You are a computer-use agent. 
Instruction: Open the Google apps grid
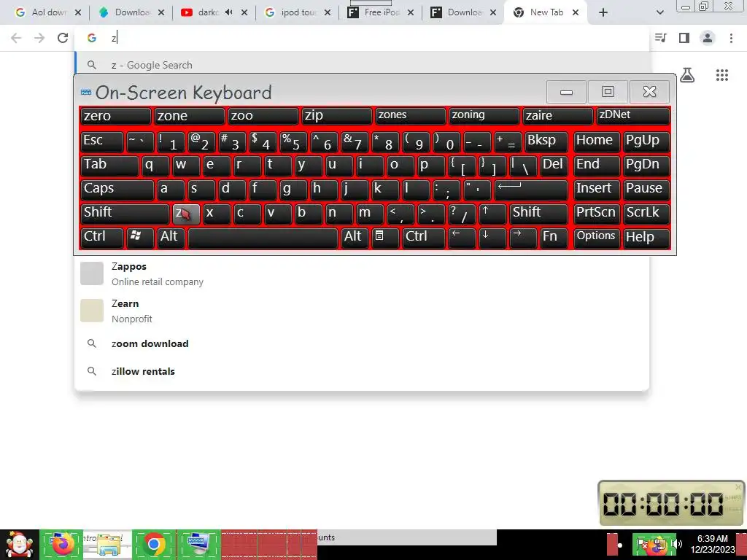pos(721,75)
